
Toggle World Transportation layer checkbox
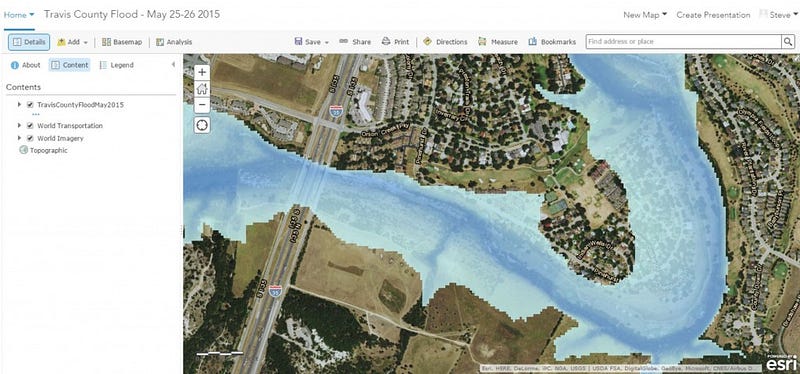(30, 126)
